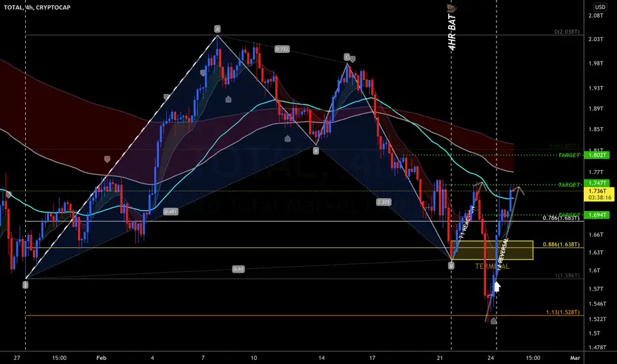This screenshot has width=617, height=364.
Task: Click 1.478T on the price axis
Action: click(597, 347)
